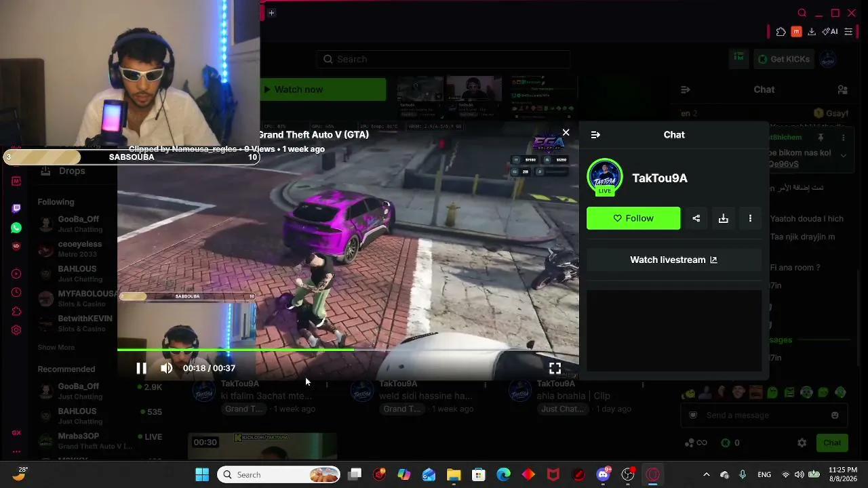Click the pin icon on pinned message
868x488 pixels.
point(821,138)
